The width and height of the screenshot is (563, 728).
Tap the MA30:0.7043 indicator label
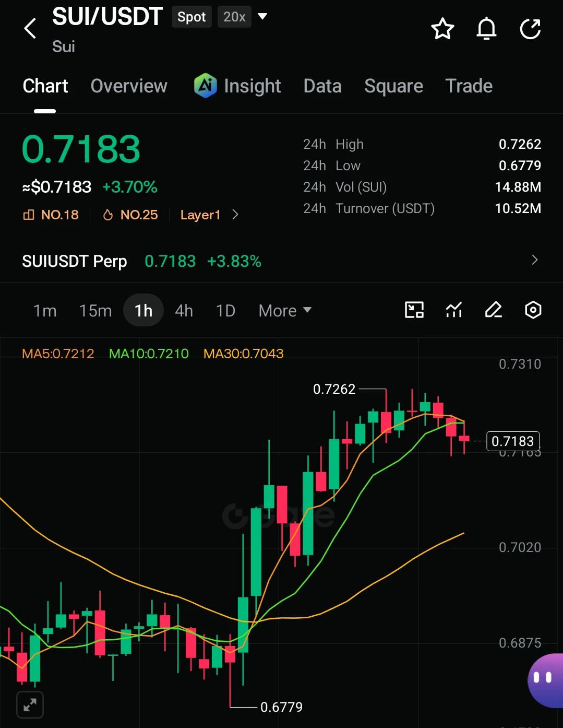(244, 354)
